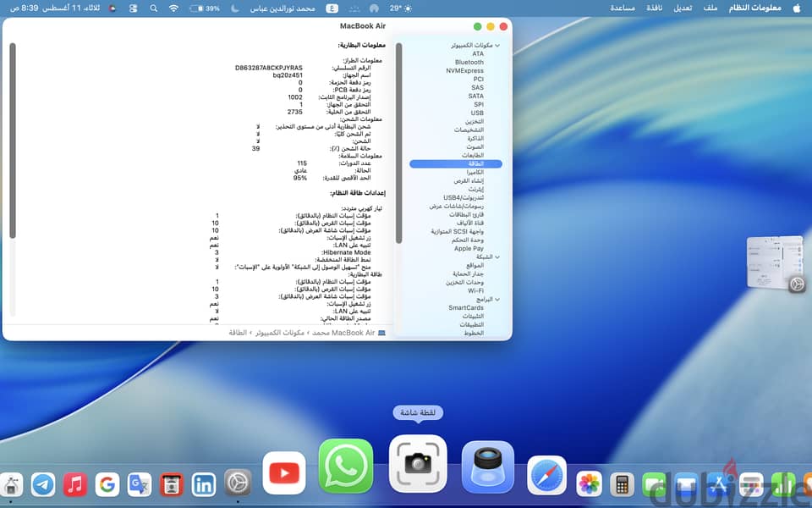
Task: Open the Music app in Dock
Action: tap(75, 484)
